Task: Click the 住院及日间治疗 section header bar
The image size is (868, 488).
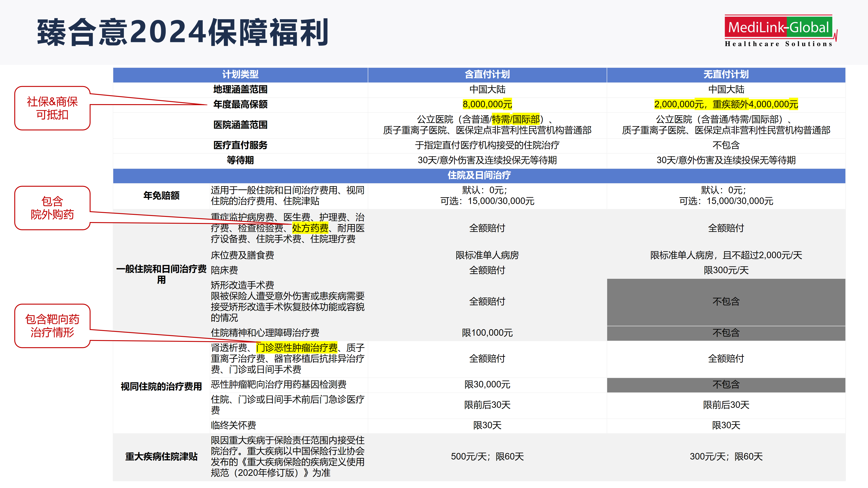Action: pos(479,176)
